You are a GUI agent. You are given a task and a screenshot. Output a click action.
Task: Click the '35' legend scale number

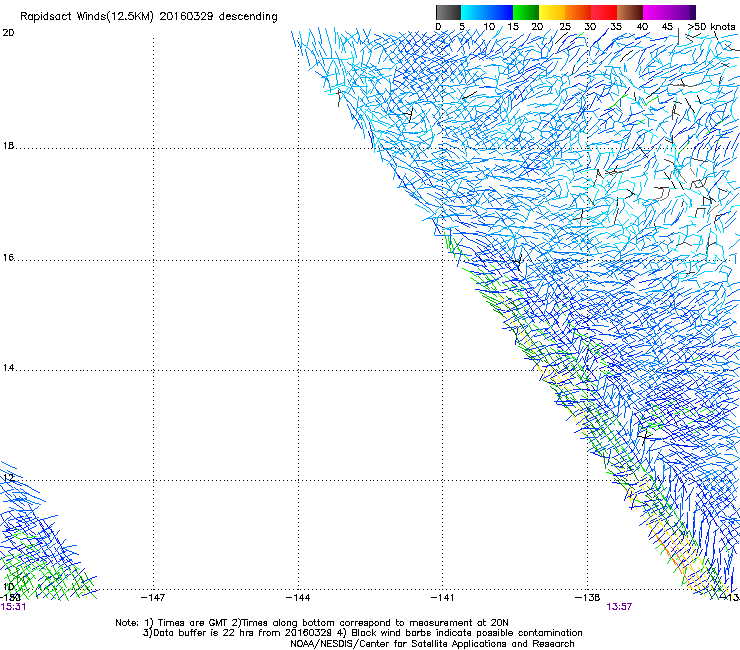tap(616, 27)
